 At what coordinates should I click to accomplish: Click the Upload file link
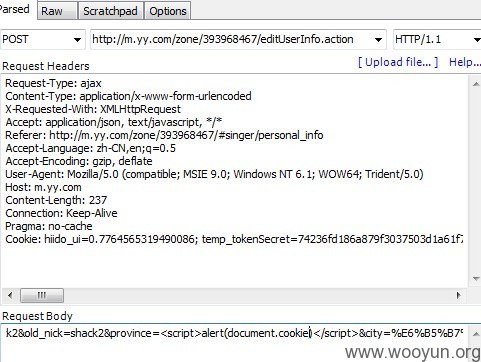(398, 62)
